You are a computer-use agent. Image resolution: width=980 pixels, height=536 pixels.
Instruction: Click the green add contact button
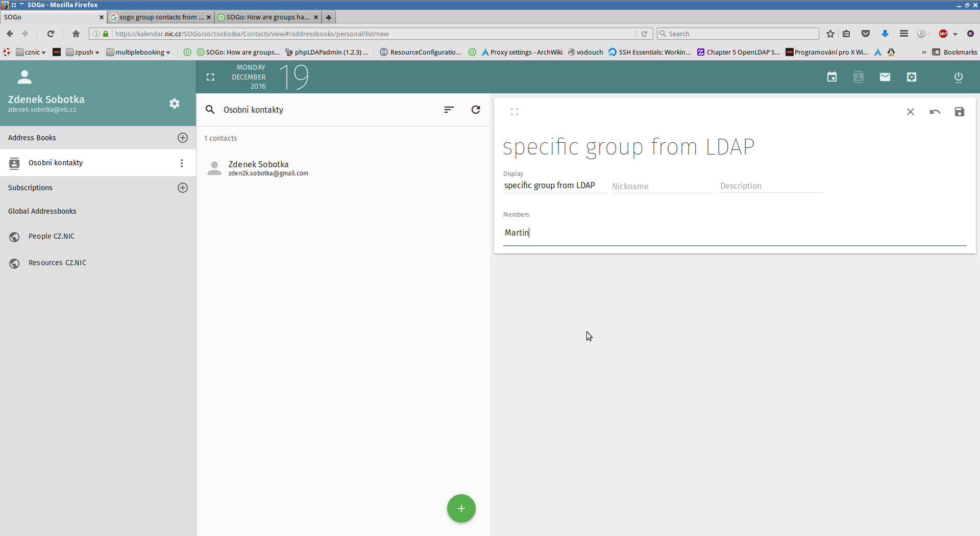click(461, 508)
